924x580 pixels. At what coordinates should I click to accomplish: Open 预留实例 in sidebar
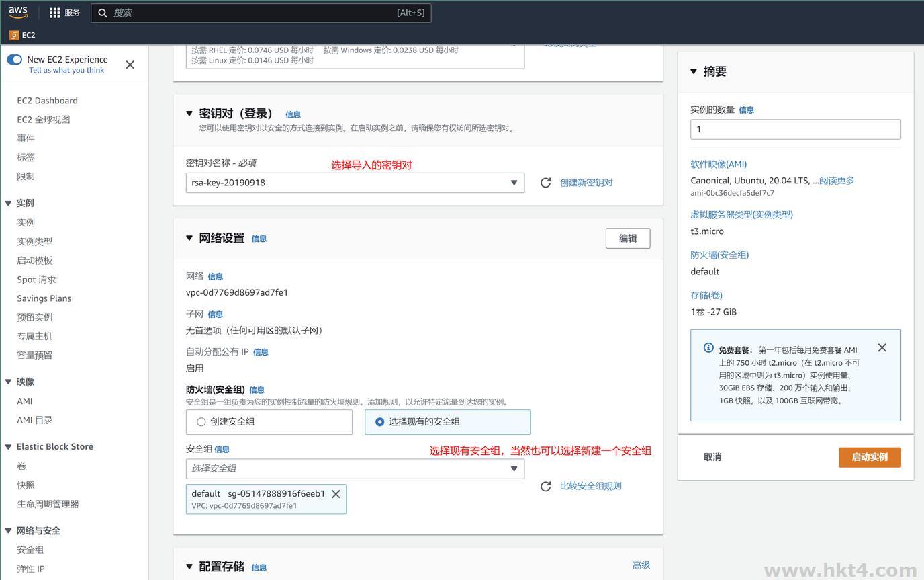click(34, 317)
